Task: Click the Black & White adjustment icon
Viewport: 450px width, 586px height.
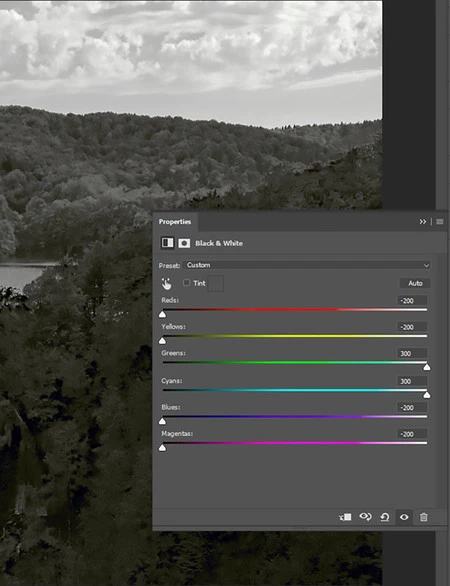Action: (x=167, y=243)
